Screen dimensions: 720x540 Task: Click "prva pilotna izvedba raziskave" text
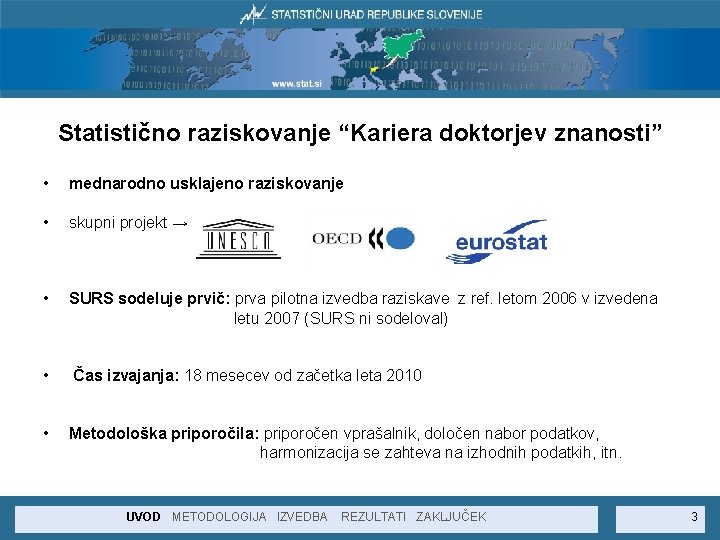[342, 299]
